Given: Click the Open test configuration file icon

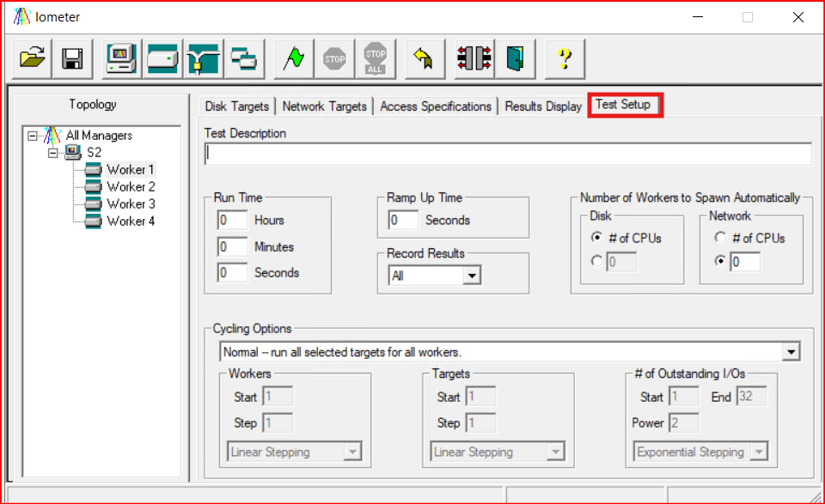Looking at the screenshot, I should (33, 58).
